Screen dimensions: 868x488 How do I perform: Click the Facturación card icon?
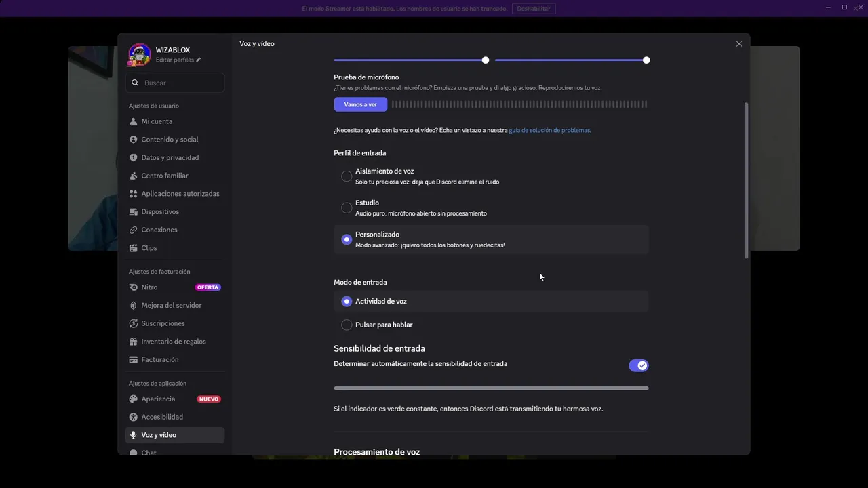[x=134, y=360]
